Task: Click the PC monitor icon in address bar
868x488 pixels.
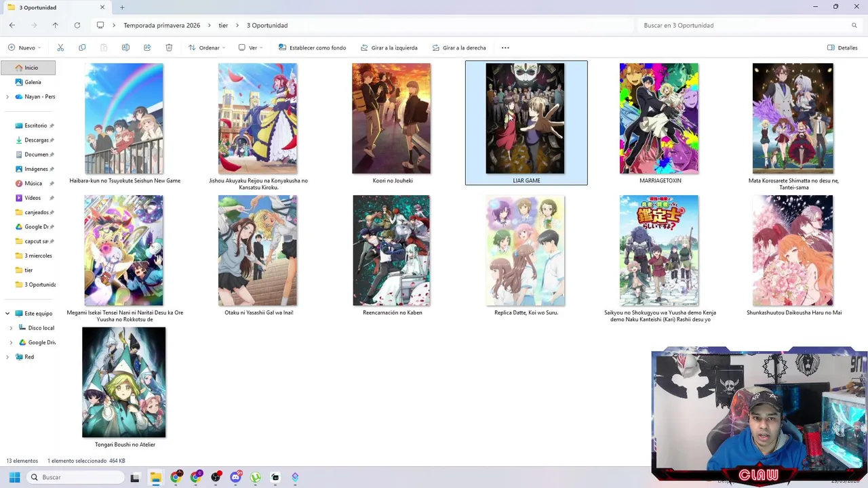Action: pos(100,25)
